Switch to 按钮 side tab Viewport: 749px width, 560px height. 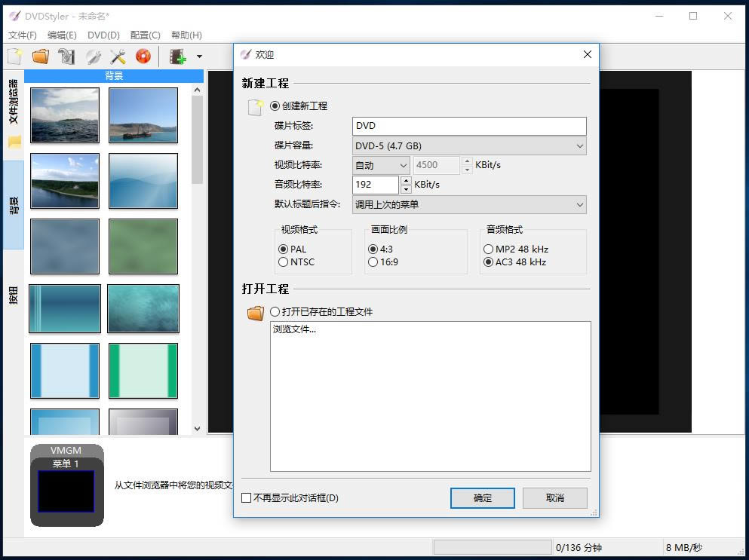14,295
